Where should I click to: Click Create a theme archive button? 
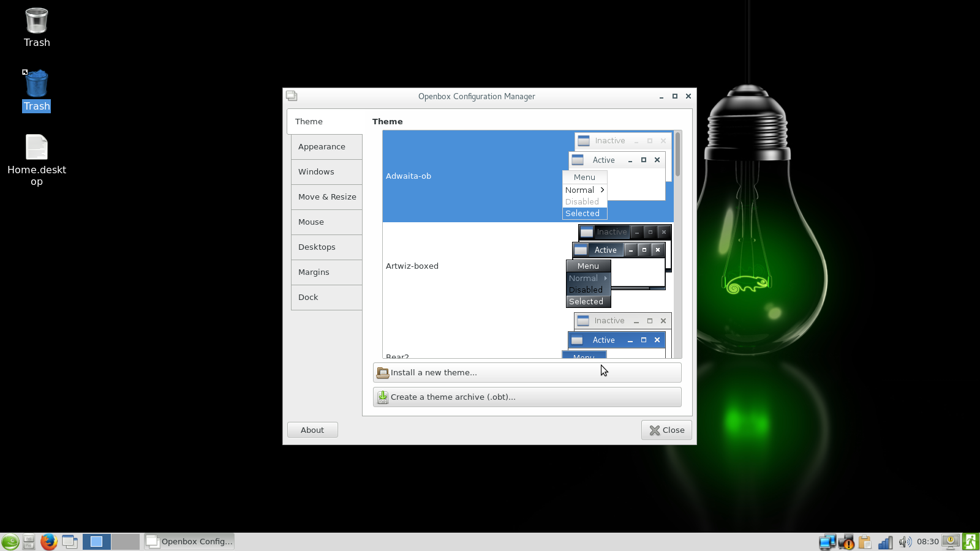tap(527, 397)
